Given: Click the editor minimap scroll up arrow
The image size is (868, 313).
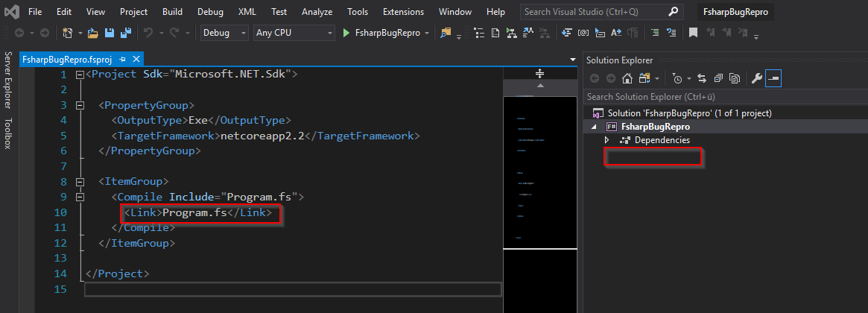Looking at the screenshot, I should (540, 85).
